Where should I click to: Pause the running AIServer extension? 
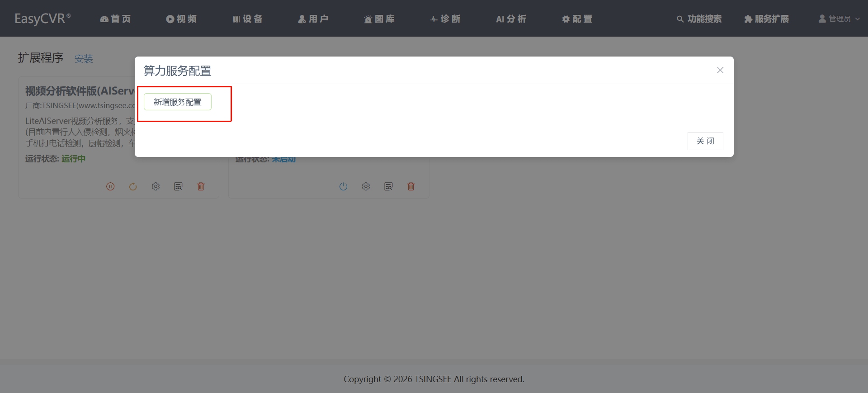click(110, 186)
